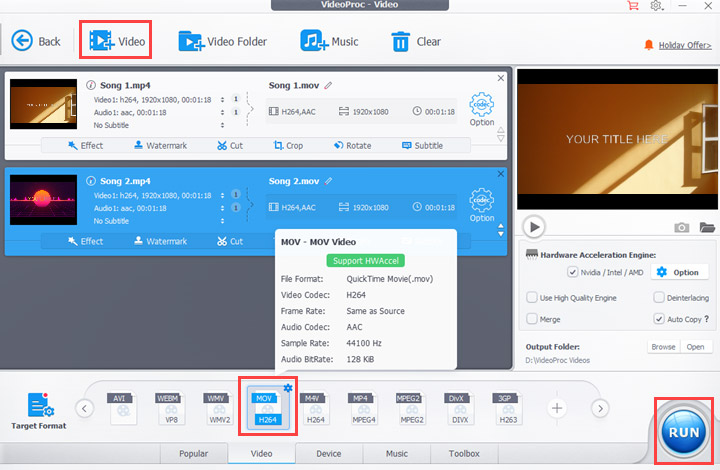720x470 pixels.
Task: Add Watermark to Song 1
Action: [161, 145]
